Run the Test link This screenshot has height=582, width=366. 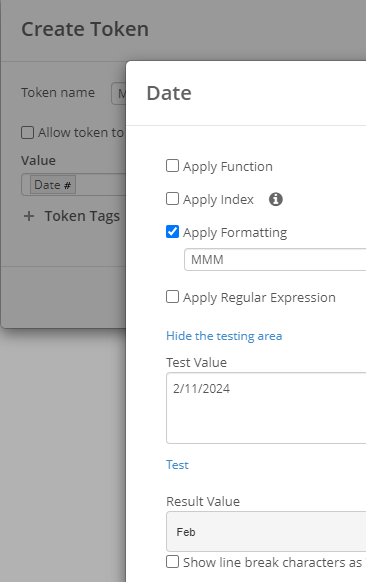pyautogui.click(x=177, y=465)
